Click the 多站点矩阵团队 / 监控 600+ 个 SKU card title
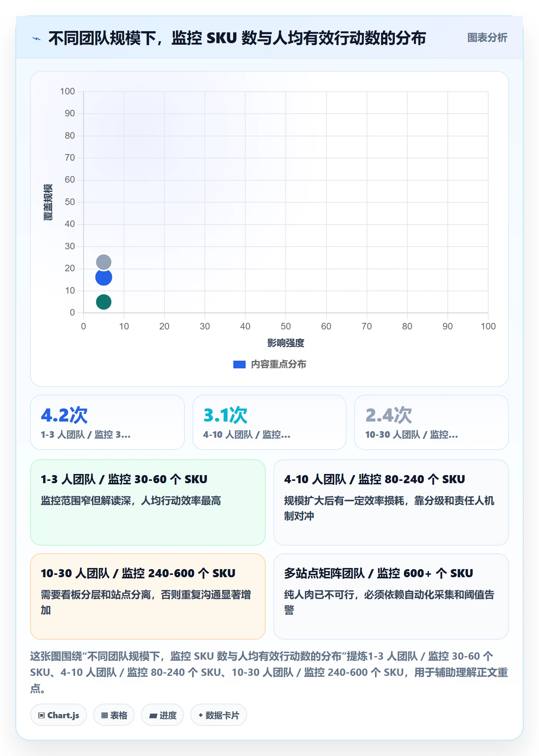The width and height of the screenshot is (539, 756). (378, 573)
